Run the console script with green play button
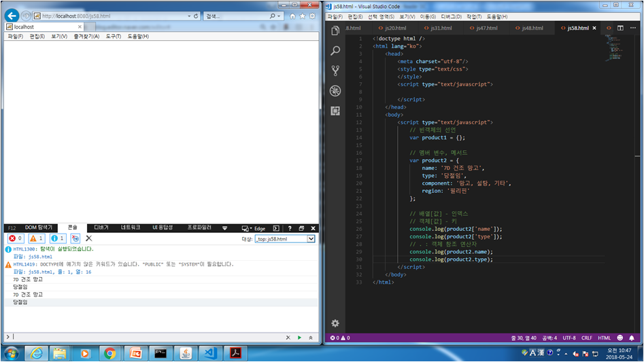This screenshot has width=644, height=362. [x=299, y=338]
